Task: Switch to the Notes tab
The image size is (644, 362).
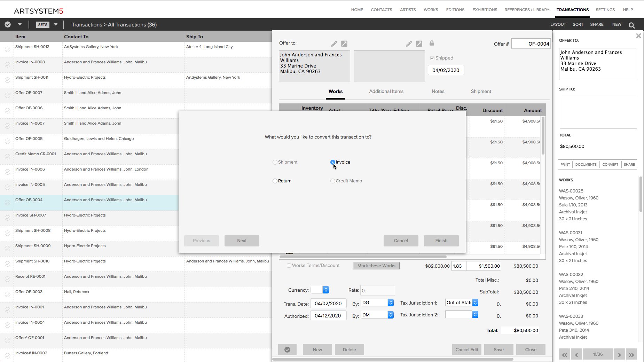Action: click(x=438, y=91)
